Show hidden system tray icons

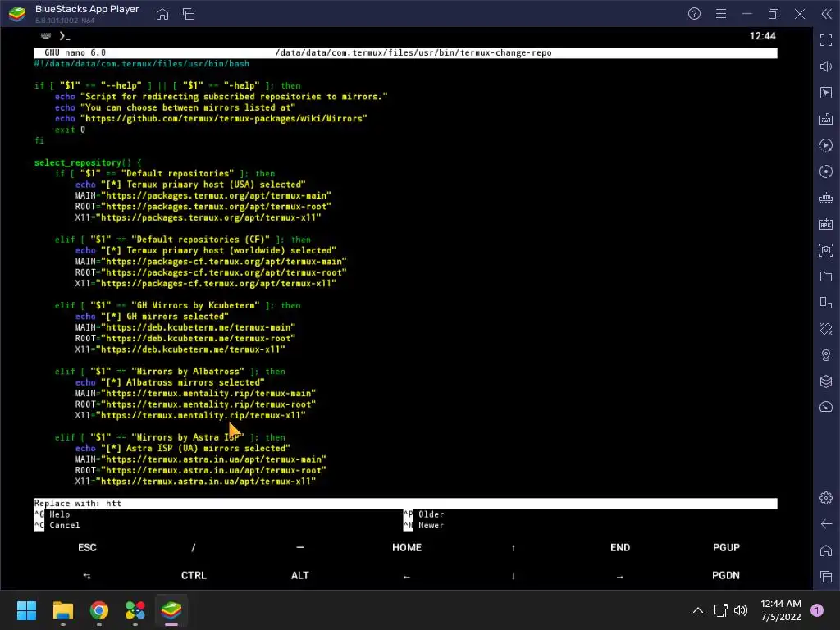[x=698, y=610]
